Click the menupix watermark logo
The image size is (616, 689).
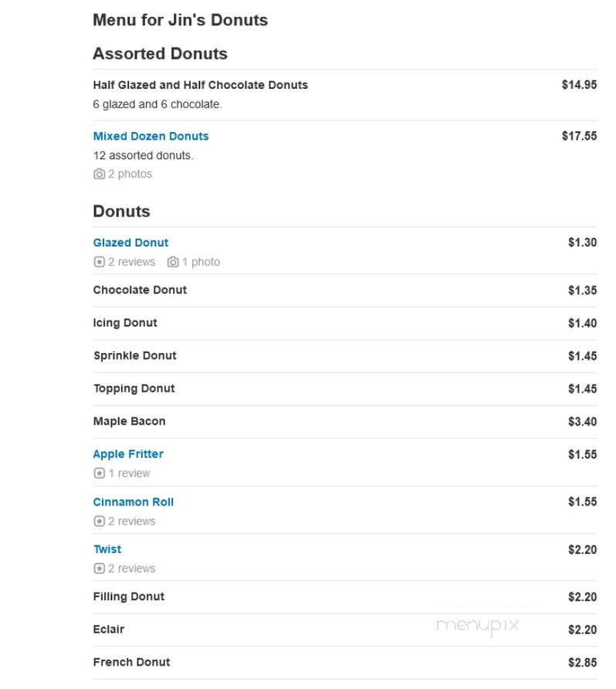(478, 626)
